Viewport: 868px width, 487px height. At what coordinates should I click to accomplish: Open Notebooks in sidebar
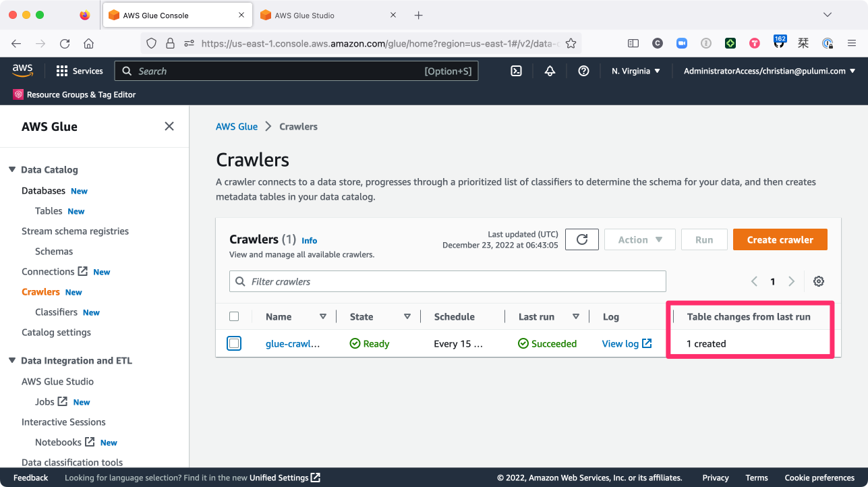(58, 442)
